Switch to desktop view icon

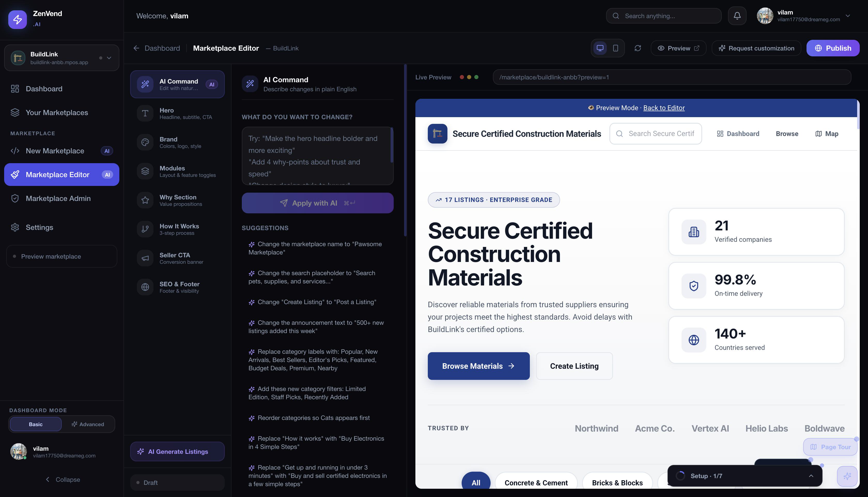[600, 48]
